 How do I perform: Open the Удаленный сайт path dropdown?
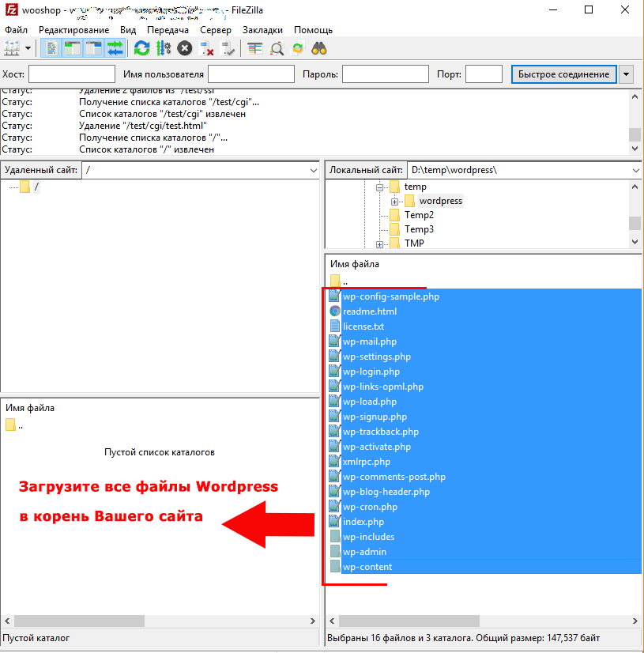point(314,170)
